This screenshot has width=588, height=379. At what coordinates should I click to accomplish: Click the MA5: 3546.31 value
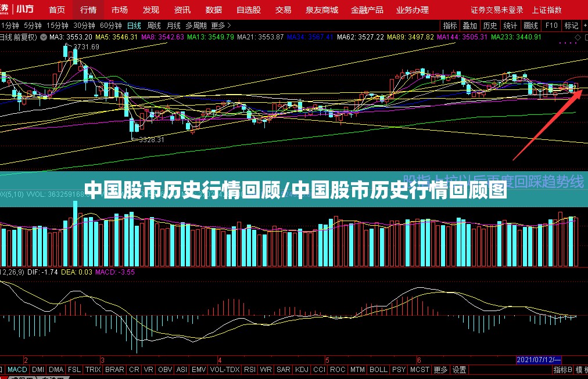coord(116,37)
